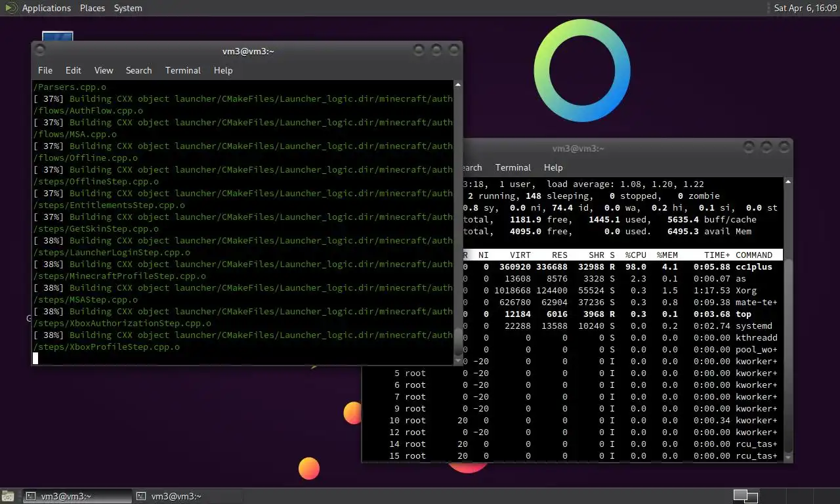Select the highlighted vm3@vm3:~ taskbar button
This screenshot has width=840, height=504.
pos(76,496)
